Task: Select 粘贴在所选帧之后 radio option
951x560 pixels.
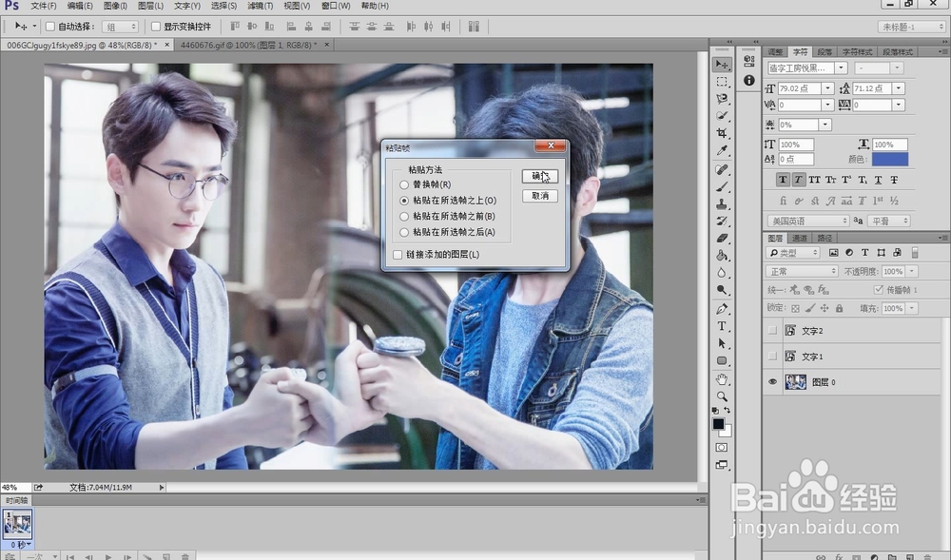Action: [x=404, y=232]
